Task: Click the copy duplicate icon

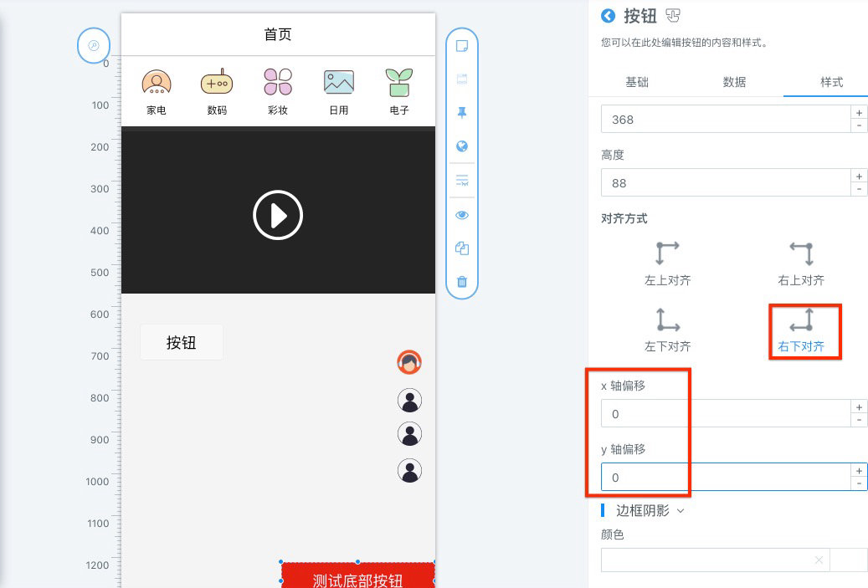Action: coord(461,248)
